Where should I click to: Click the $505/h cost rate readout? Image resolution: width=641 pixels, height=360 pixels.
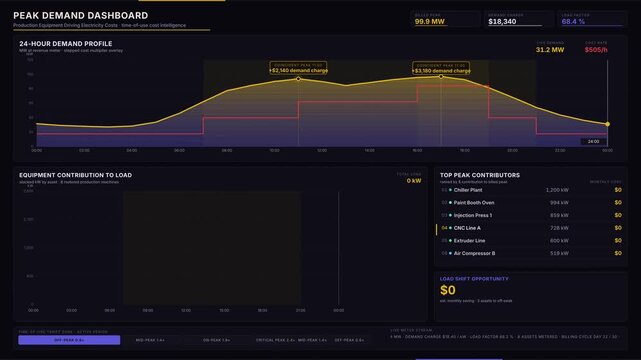pyautogui.click(x=596, y=50)
